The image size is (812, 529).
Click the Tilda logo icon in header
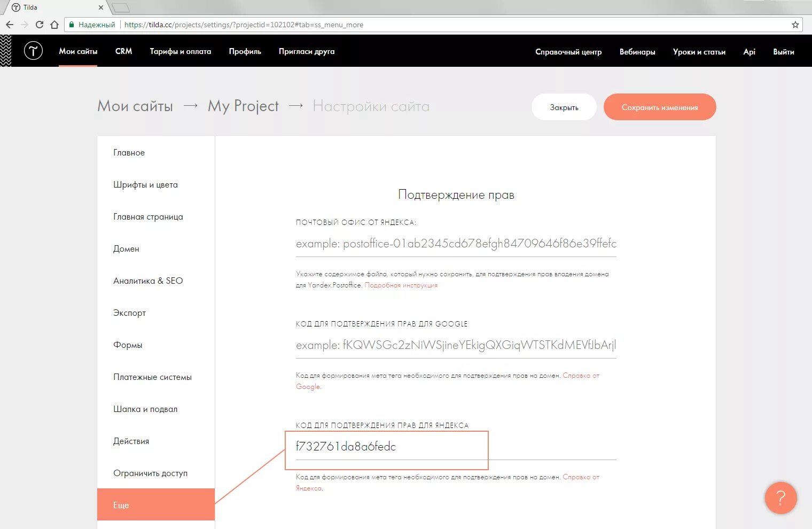33,51
